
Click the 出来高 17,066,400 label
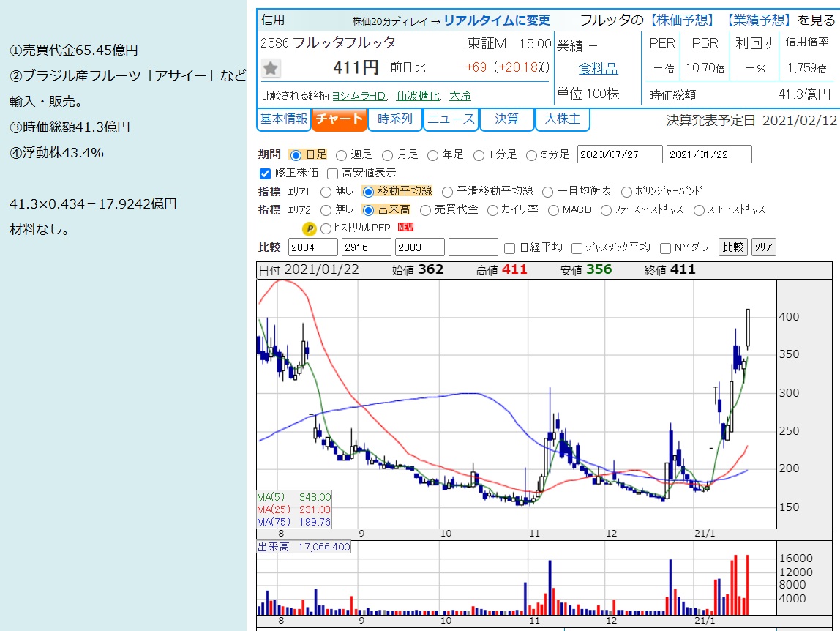click(304, 547)
